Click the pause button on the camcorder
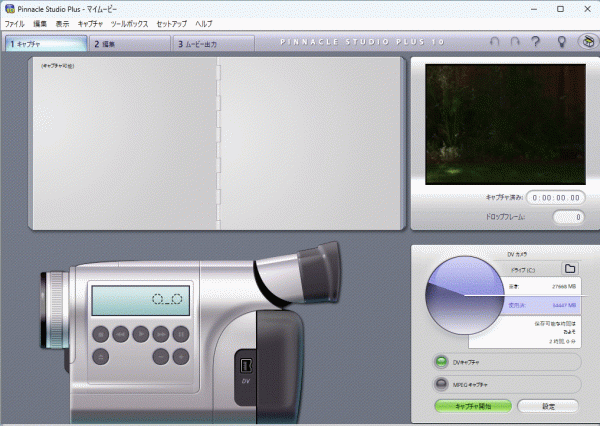The image size is (600, 426). coord(181,334)
